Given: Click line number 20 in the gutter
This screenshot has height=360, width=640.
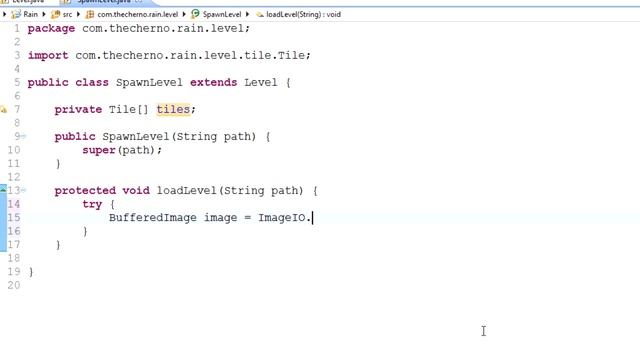Looking at the screenshot, I should pyautogui.click(x=13, y=285).
